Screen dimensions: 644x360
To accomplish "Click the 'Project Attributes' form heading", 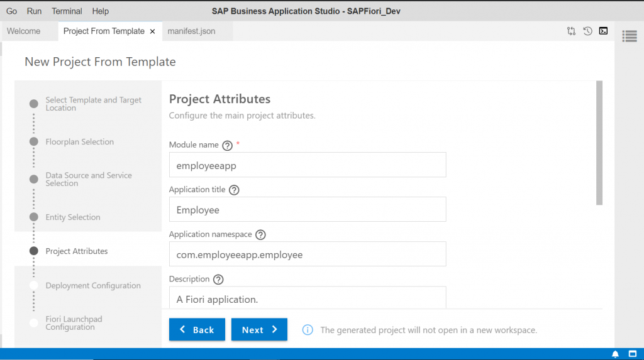I will tap(219, 99).
